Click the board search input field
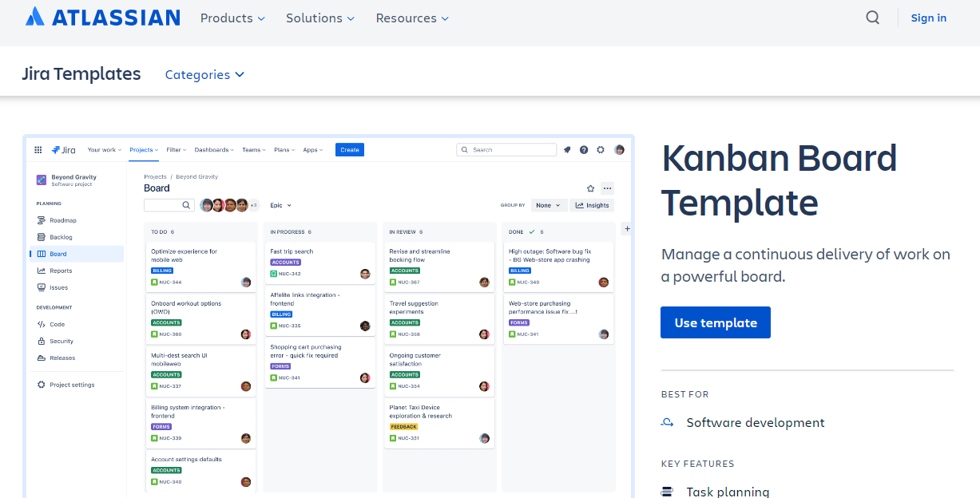 click(x=169, y=205)
